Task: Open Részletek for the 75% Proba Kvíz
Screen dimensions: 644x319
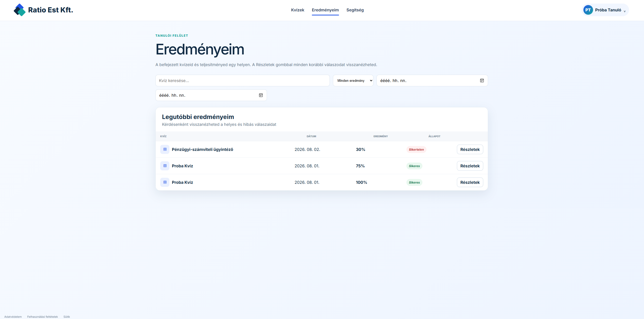Action: [x=470, y=166]
